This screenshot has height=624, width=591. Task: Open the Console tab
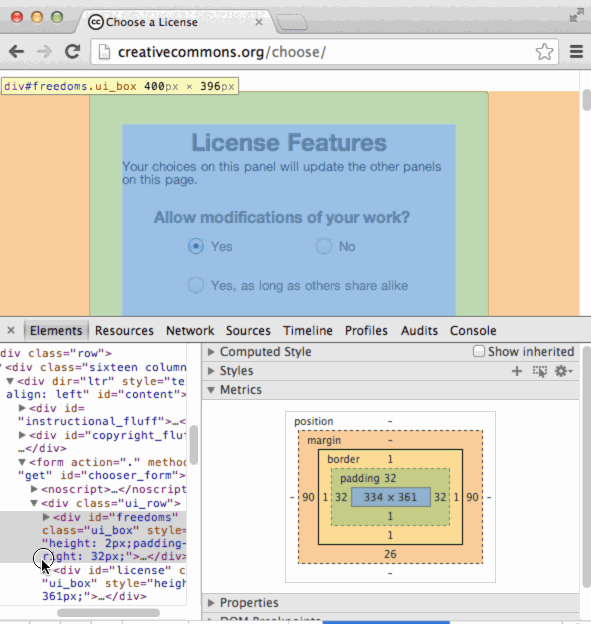pos(473,331)
